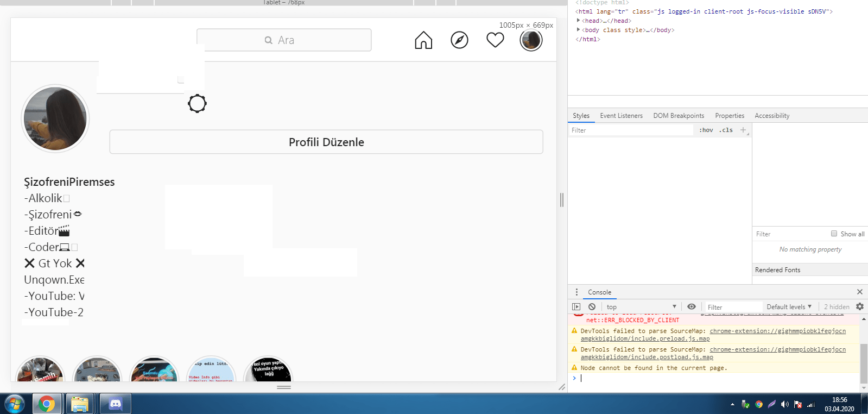Open the network signal tray icon
The height and width of the screenshot is (414, 868).
(x=811, y=404)
